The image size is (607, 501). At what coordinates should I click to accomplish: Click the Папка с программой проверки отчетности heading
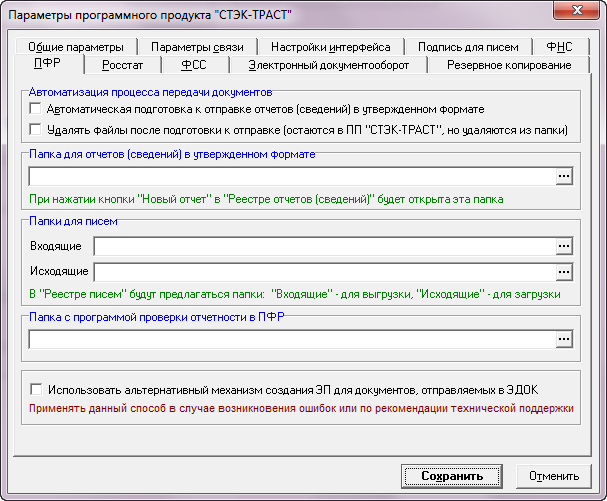click(157, 317)
